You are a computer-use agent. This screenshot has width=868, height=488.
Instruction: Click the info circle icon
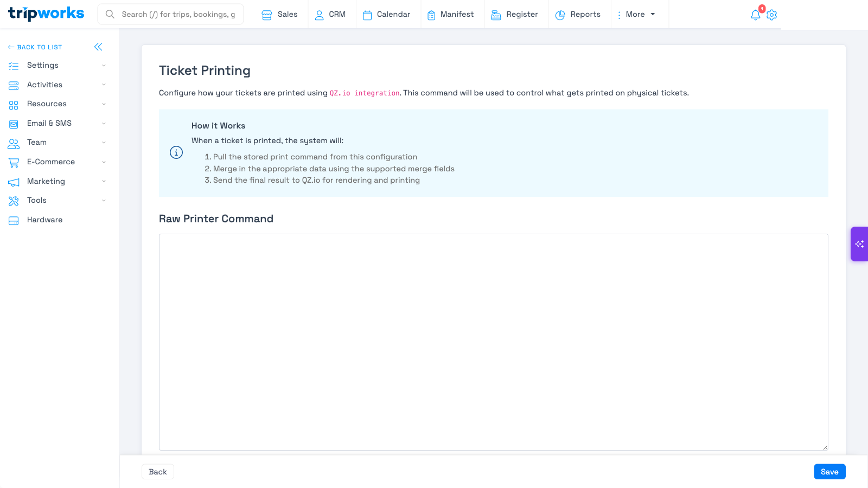[176, 152]
